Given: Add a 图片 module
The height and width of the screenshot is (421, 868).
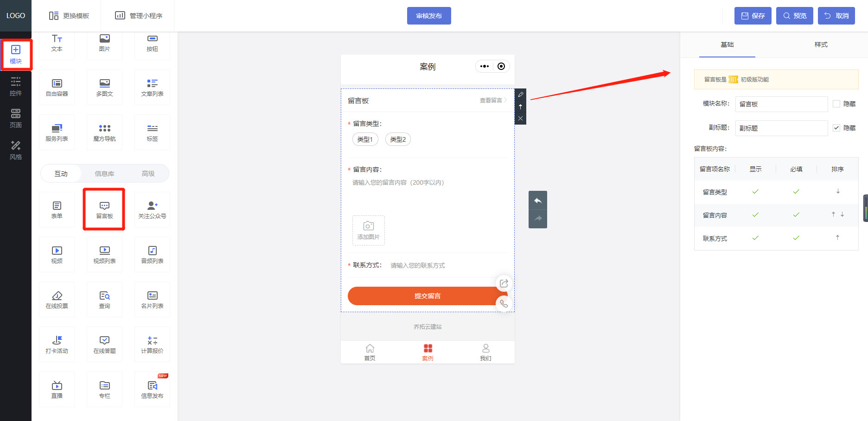Looking at the screenshot, I should 104,43.
